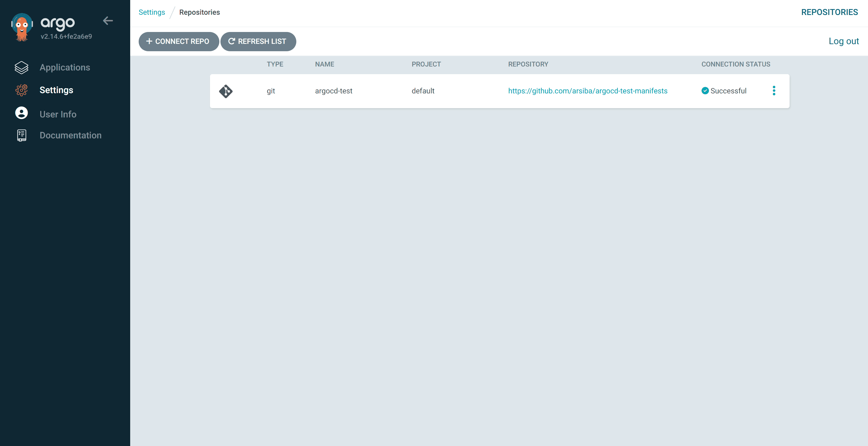This screenshot has width=868, height=446.
Task: Click the REPOSITORIES page title
Action: (829, 12)
